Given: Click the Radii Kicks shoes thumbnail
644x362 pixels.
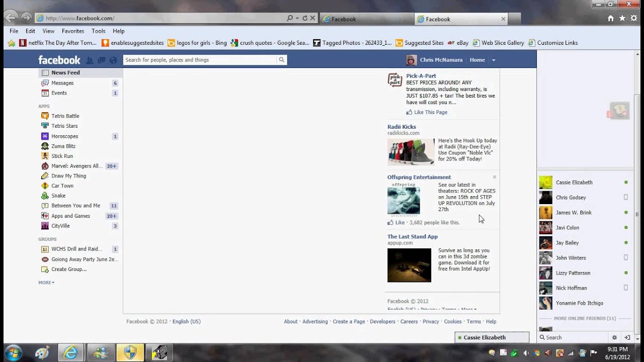Looking at the screenshot, I should (x=411, y=152).
